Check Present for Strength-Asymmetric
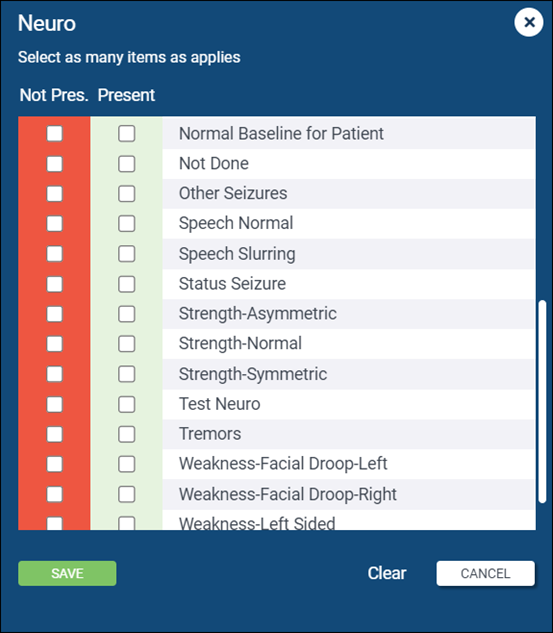 127,314
